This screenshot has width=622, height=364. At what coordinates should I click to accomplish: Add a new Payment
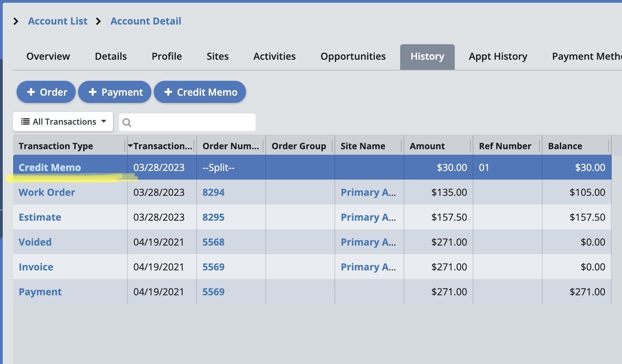tap(115, 92)
